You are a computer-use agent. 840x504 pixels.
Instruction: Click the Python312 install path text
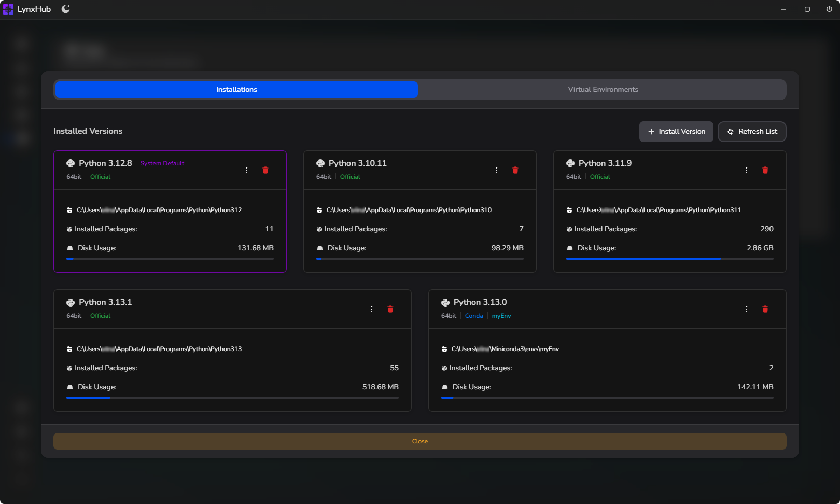159,210
